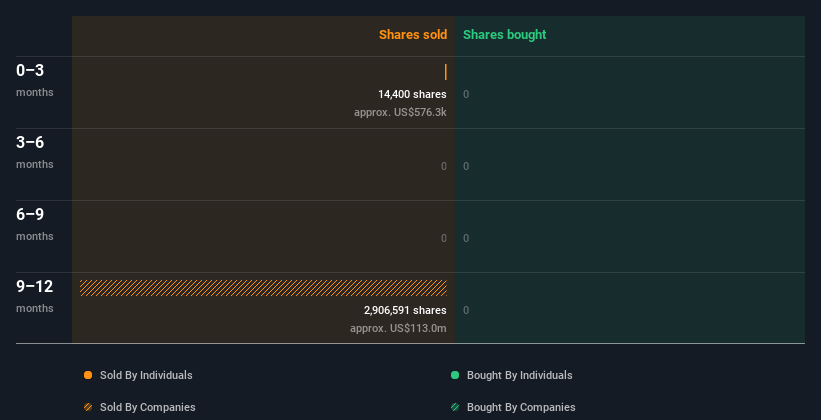Click the 9–12 months row label
This screenshot has height=420, width=821.
tap(35, 296)
